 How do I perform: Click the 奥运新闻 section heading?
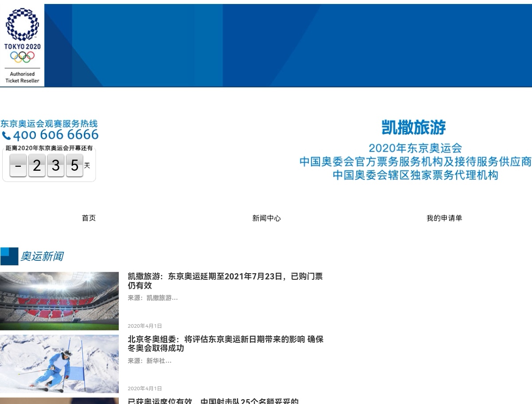42,256
